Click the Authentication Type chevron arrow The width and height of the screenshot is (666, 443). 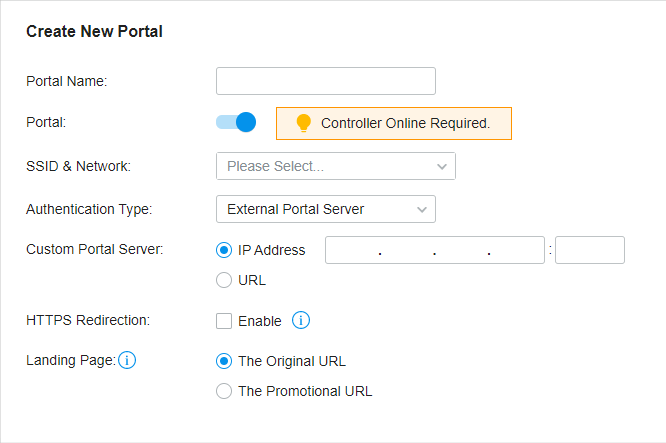[x=422, y=209]
